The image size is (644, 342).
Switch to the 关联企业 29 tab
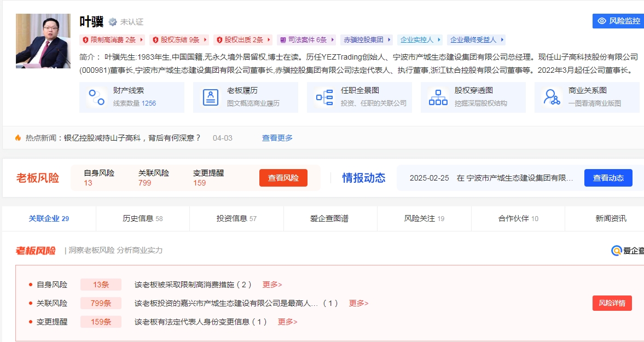[x=49, y=218]
